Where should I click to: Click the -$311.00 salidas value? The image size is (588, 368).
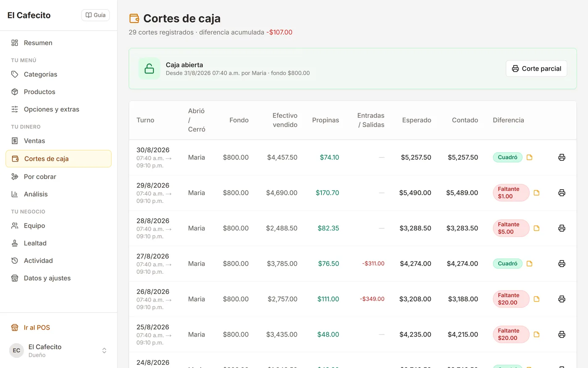pos(373,264)
